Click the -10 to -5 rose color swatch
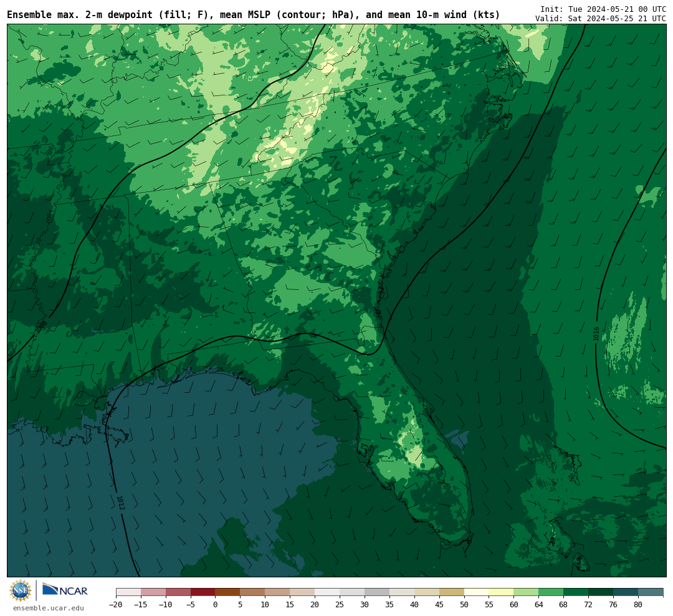The width and height of the screenshot is (673, 616). point(178,592)
